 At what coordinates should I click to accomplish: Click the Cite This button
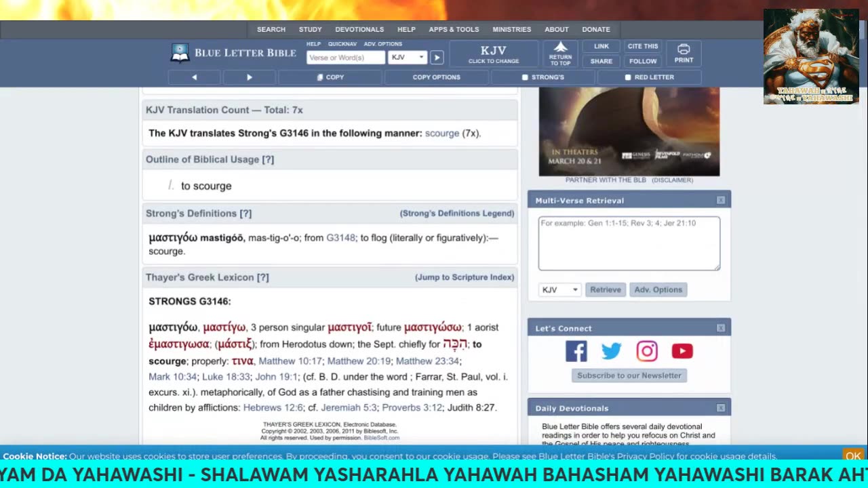[x=643, y=46]
